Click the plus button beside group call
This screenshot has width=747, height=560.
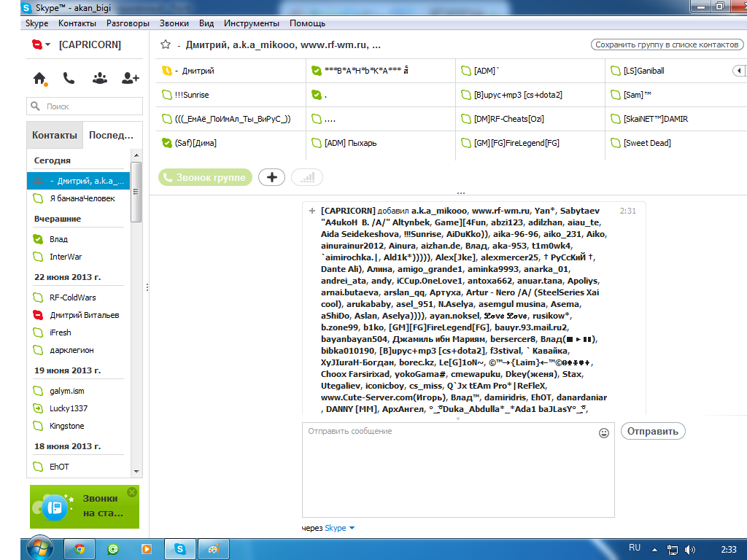[271, 178]
